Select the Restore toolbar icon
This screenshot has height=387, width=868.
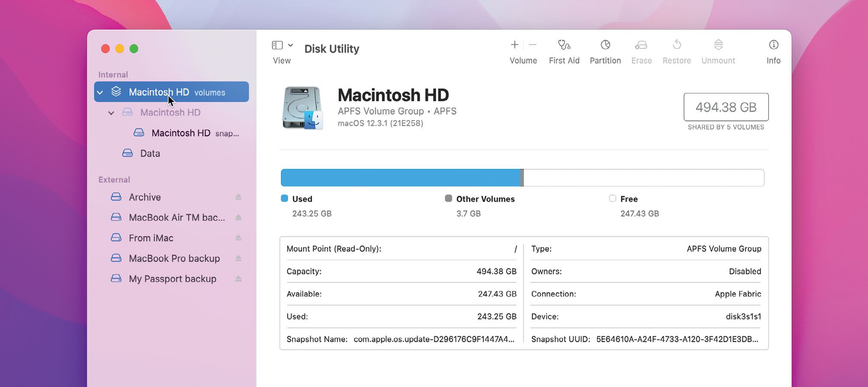click(x=677, y=45)
